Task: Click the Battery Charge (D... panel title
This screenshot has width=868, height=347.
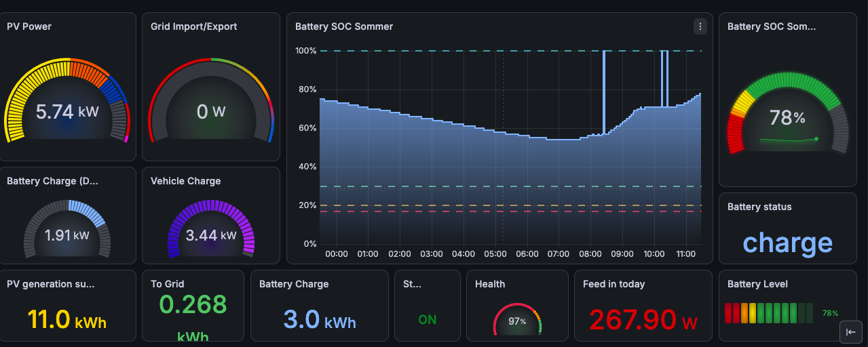Action: (52, 181)
